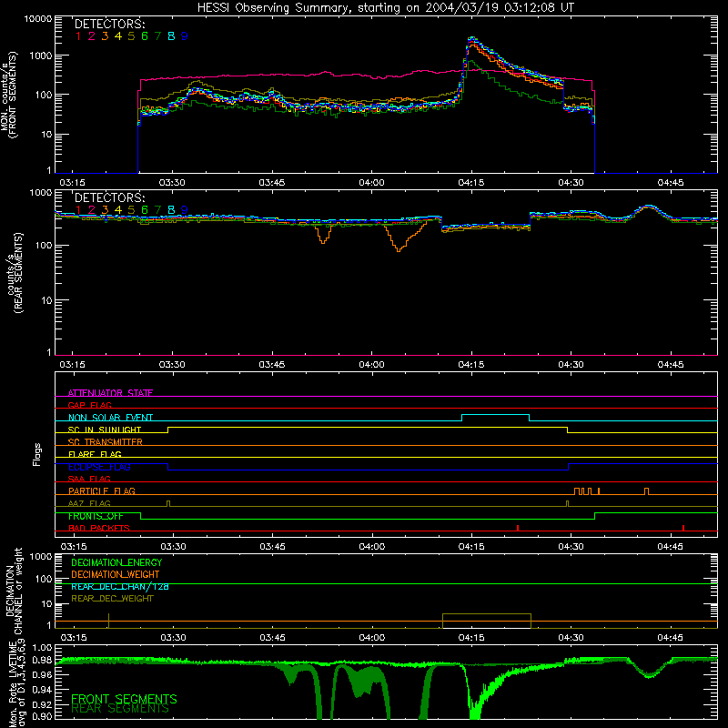Click the HESSI Observing Summary title text
Image resolution: width=728 pixels, height=728 pixels.
385,8
